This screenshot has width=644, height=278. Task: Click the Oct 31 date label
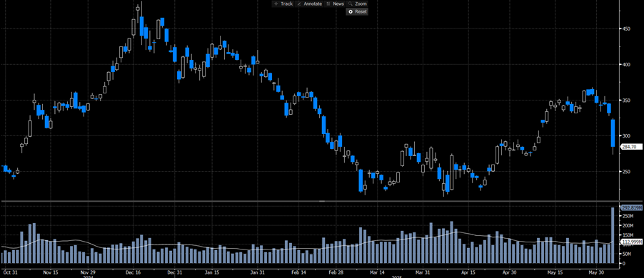(x=11, y=272)
